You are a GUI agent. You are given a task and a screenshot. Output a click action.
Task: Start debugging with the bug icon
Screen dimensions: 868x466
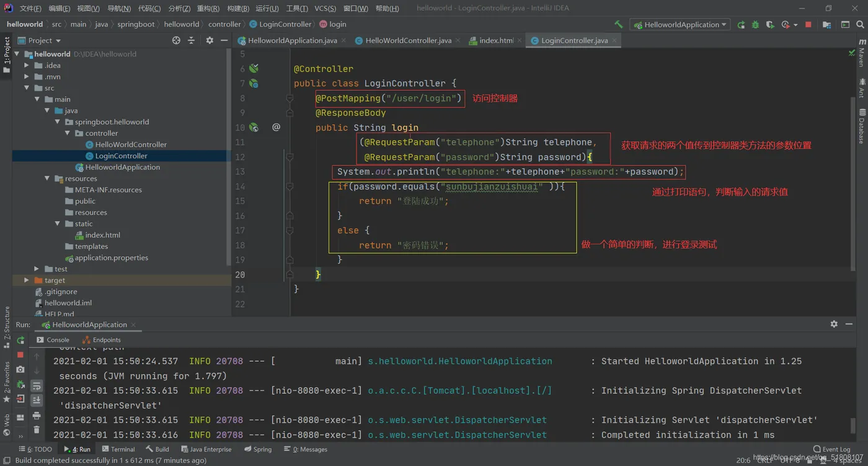click(x=755, y=25)
